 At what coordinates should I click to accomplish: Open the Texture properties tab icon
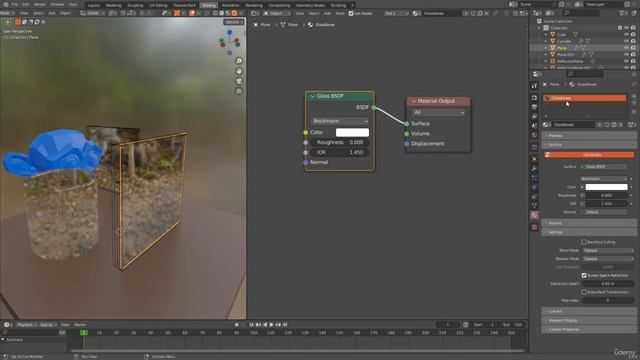pyautogui.click(x=534, y=227)
